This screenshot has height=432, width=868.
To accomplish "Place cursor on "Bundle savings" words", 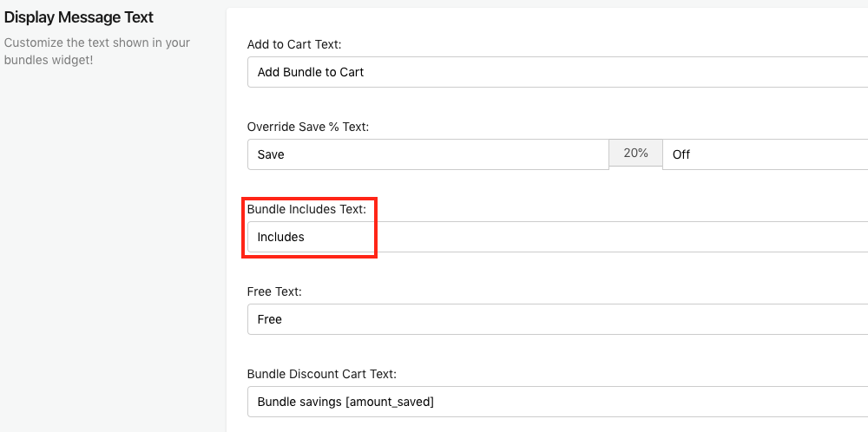I will tap(299, 403).
